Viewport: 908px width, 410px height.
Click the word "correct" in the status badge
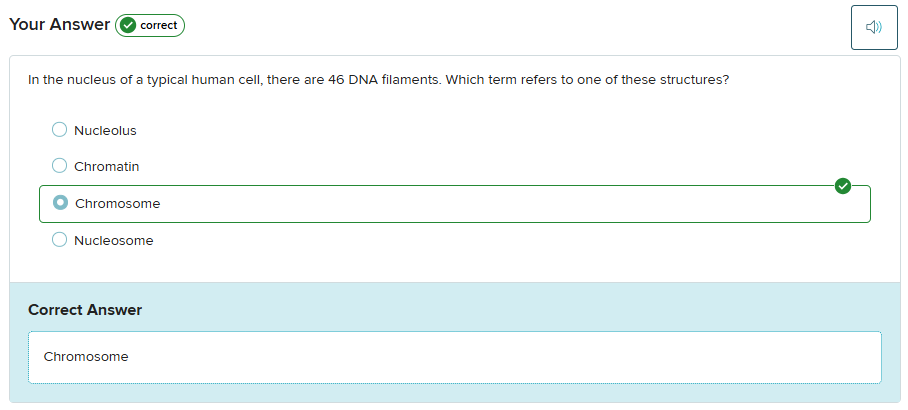point(158,26)
